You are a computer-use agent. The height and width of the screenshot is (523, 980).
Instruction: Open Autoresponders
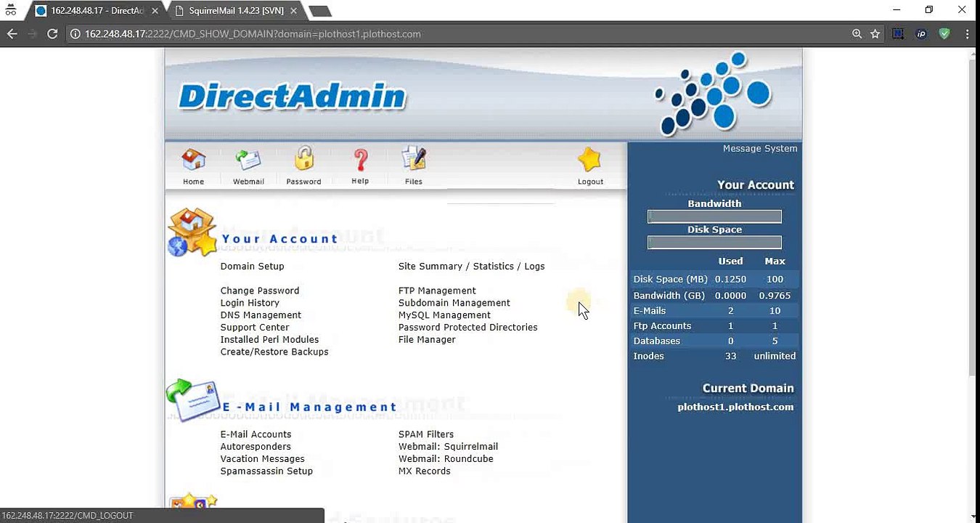pos(256,447)
